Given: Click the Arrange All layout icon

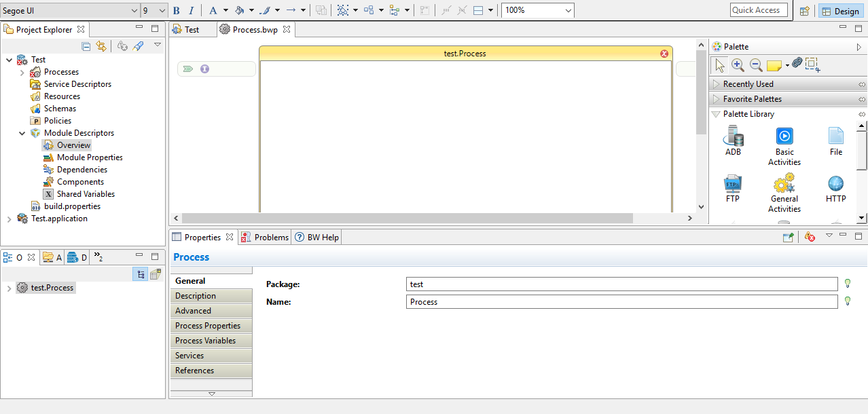Looking at the screenshot, I should 369,10.
